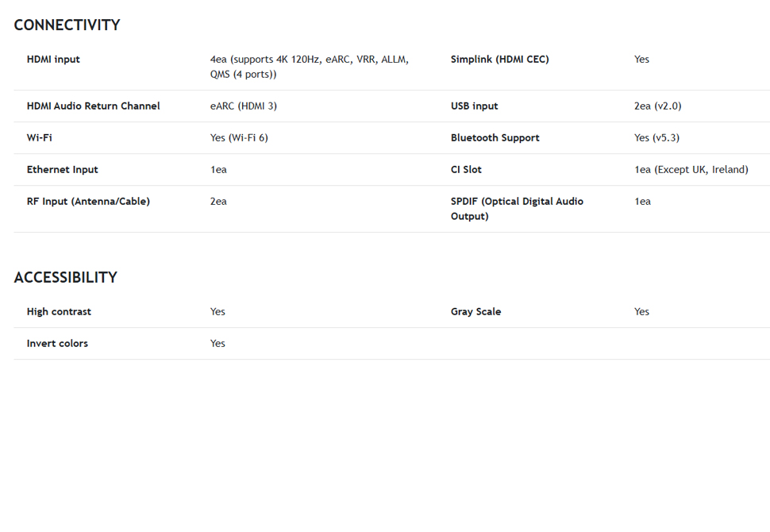Select the Yes (v5.3) Bluetooth value

coord(656,138)
